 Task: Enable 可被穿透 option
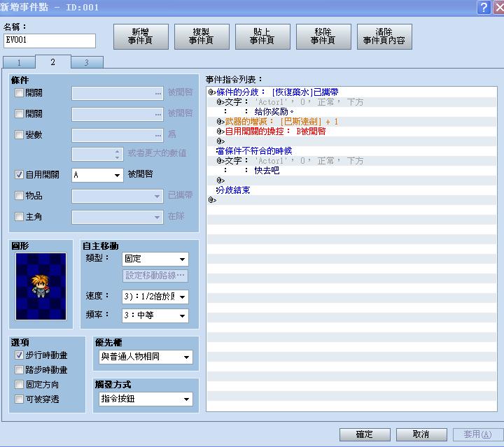(x=20, y=399)
